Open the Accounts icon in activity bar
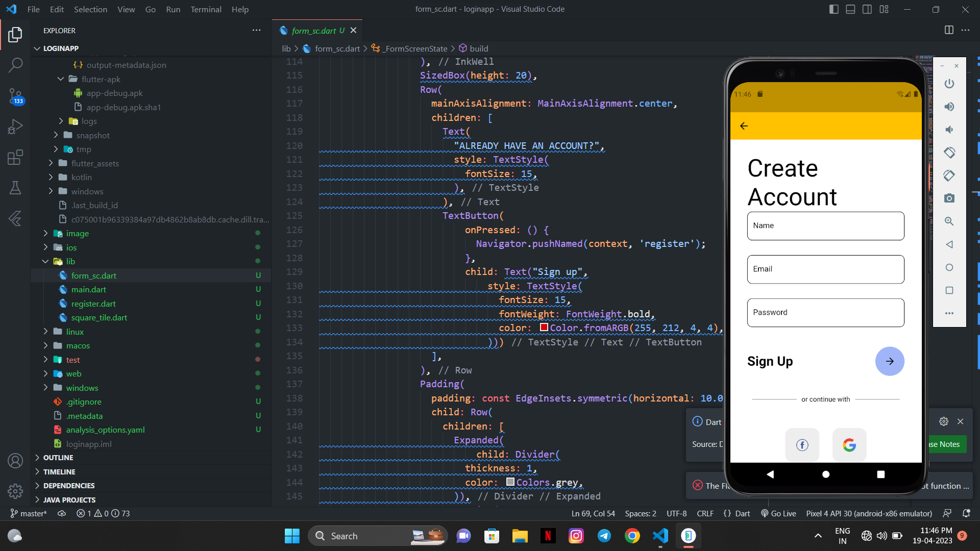Screen dimensions: 980x551 (x=15, y=461)
